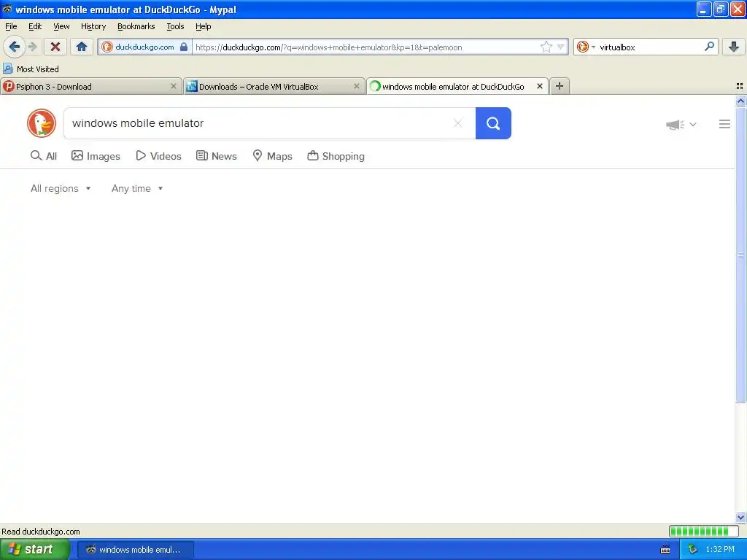This screenshot has height=560, width=747.
Task: Open the Bookmarks menu
Action: pyautogui.click(x=136, y=26)
